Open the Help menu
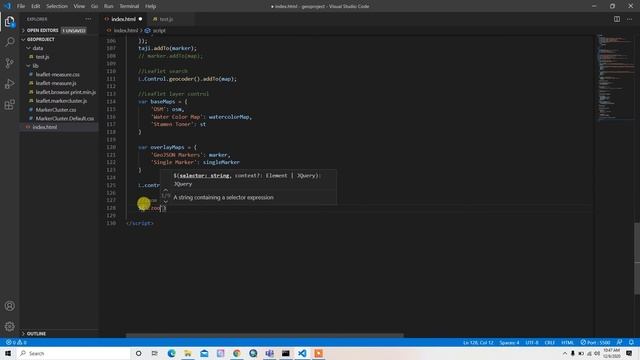The height and width of the screenshot is (360, 640). pos(150,6)
